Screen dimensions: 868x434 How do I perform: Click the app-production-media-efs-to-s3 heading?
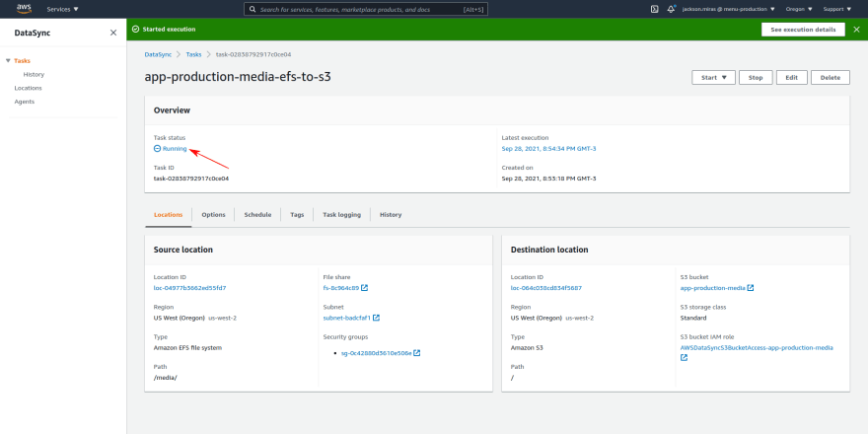point(238,77)
